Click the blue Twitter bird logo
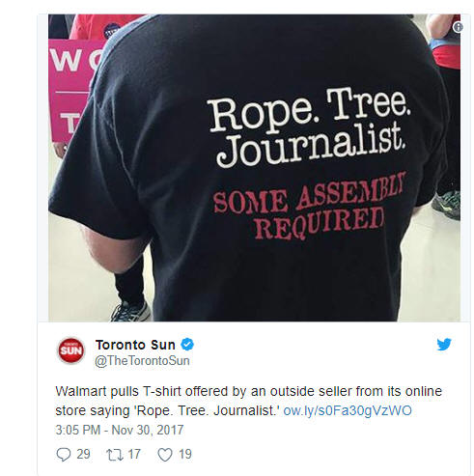The width and height of the screenshot is (474, 476). pos(444,345)
